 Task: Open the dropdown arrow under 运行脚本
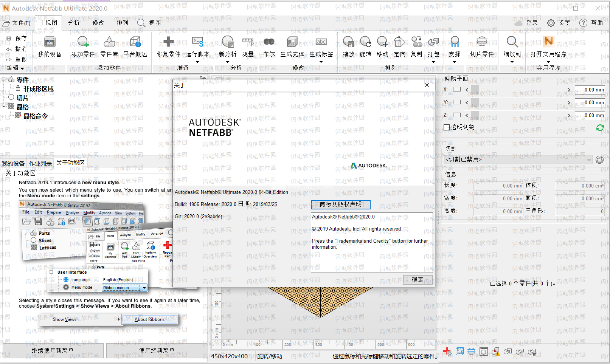click(198, 62)
